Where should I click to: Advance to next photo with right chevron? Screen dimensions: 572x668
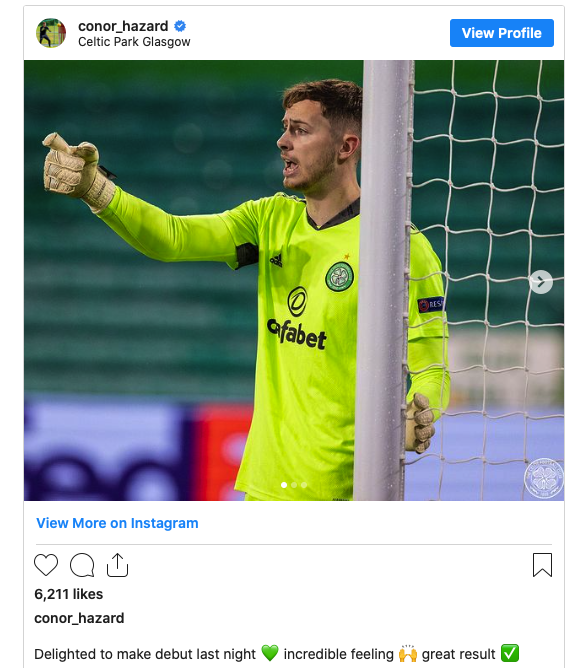[x=541, y=282]
